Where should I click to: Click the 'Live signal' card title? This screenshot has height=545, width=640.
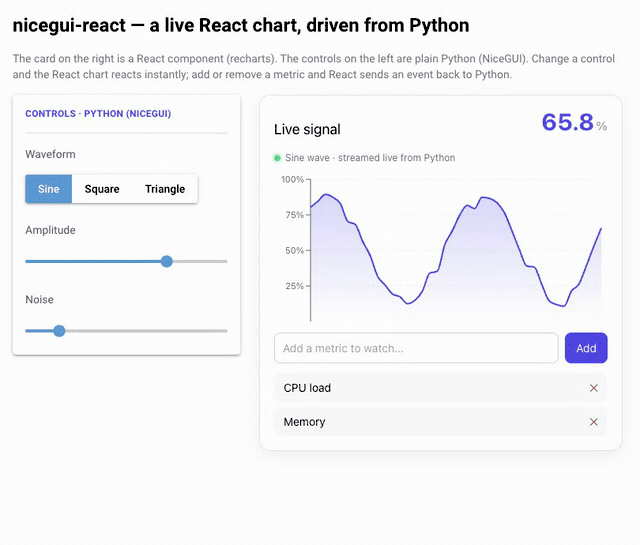pyautogui.click(x=307, y=129)
